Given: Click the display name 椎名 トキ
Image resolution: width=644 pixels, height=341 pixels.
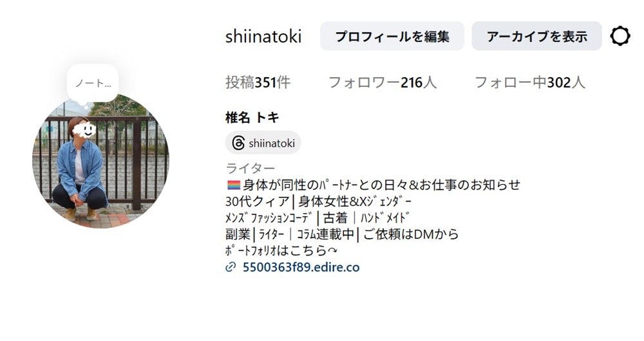Looking at the screenshot, I should (252, 118).
